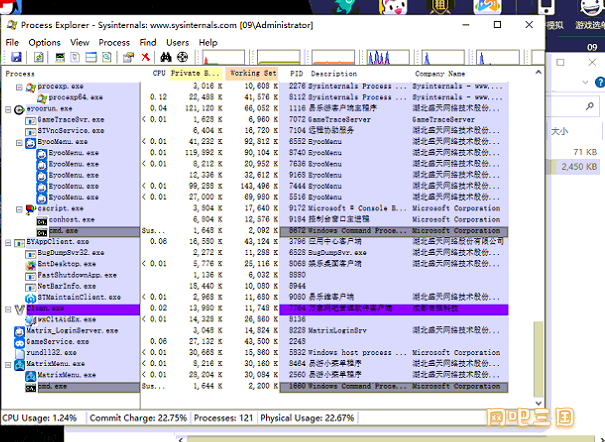605x442 pixels.
Task: Click the Save toolbar icon
Action: (16, 57)
